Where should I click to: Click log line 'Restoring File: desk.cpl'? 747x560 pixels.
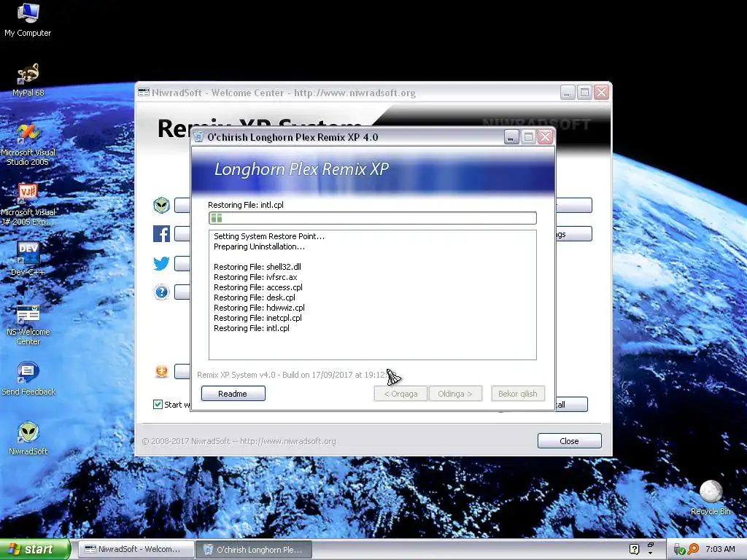[255, 297]
